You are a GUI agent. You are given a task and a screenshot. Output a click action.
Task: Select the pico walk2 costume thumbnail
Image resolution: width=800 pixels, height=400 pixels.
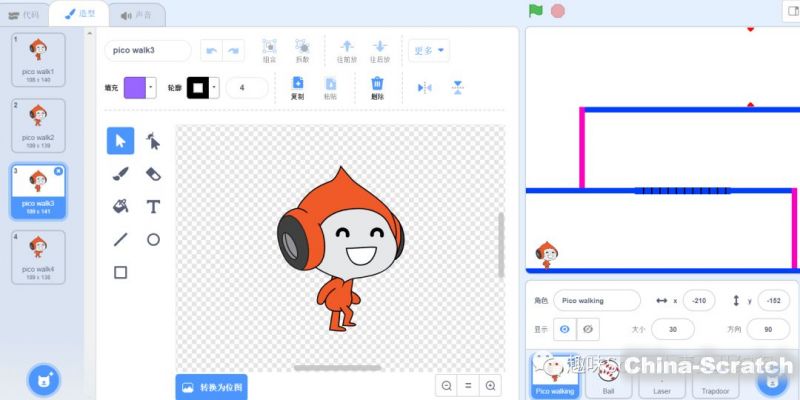pyautogui.click(x=38, y=124)
